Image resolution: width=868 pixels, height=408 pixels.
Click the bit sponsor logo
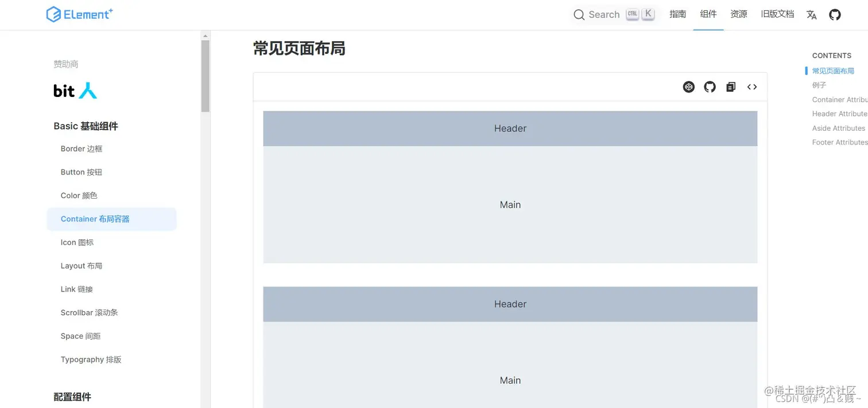[75, 91]
